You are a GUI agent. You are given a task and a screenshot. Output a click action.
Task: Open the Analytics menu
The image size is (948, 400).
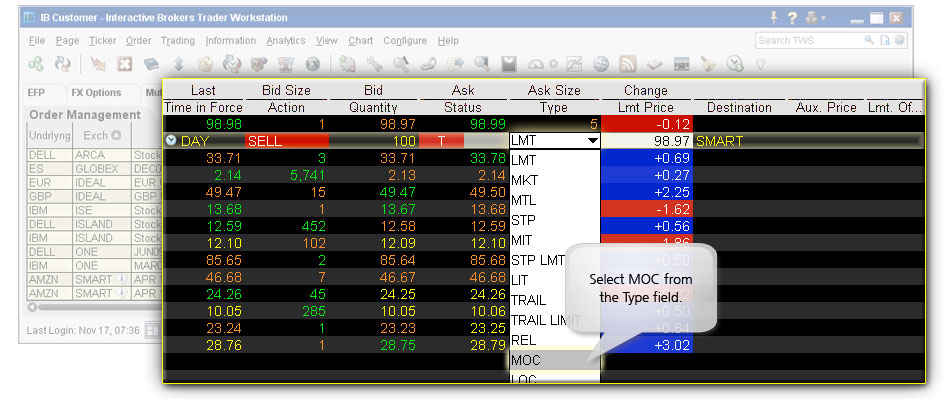(x=285, y=40)
